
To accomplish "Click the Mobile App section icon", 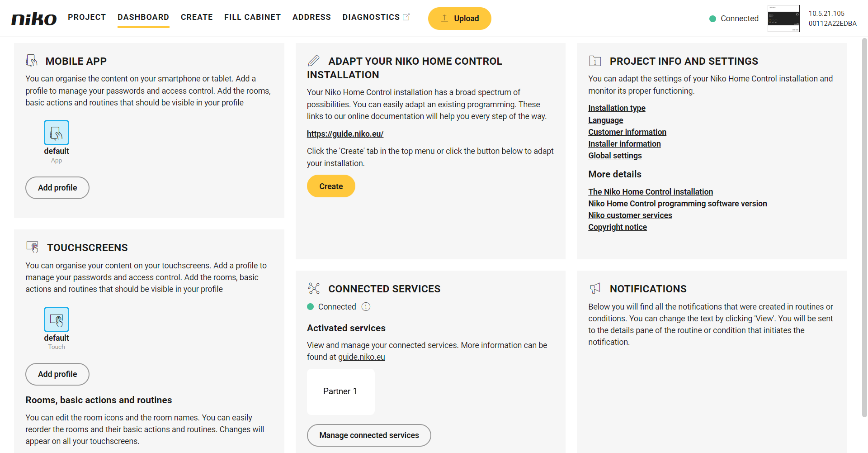I will pyautogui.click(x=32, y=61).
